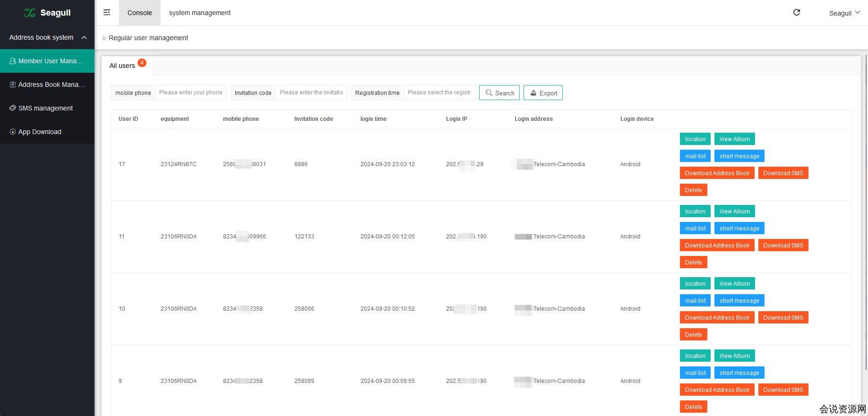Click Download Address Book for user ID 11
Image resolution: width=868 pixels, height=416 pixels.
pos(717,245)
